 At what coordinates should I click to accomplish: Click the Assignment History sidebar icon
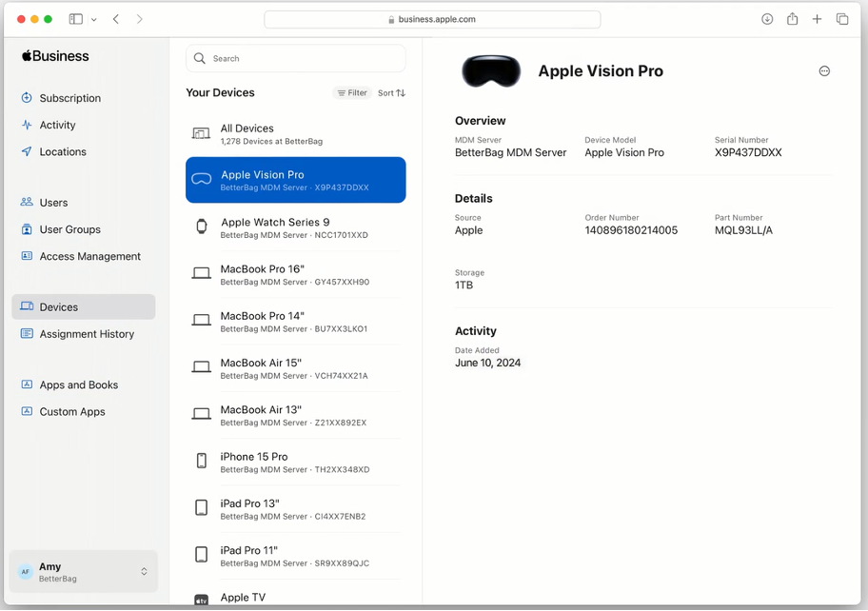point(27,333)
